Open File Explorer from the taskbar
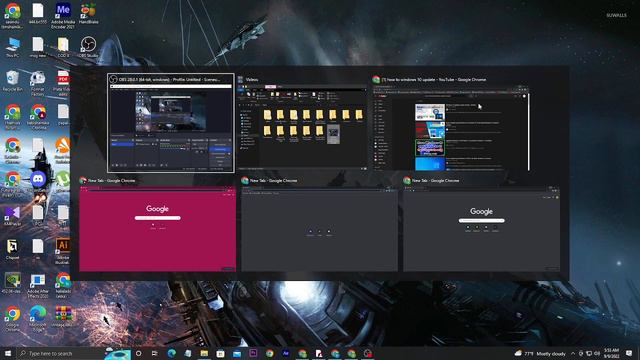The image size is (640, 360). point(204,353)
